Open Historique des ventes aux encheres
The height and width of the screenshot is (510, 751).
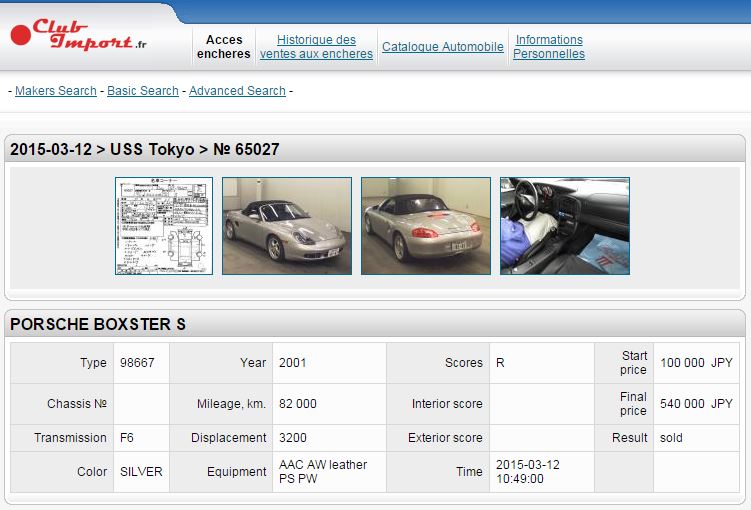316,47
